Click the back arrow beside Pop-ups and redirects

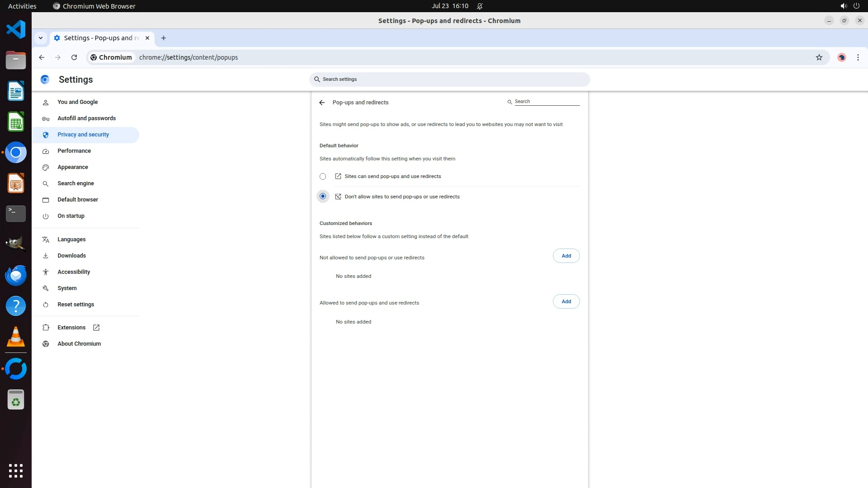pyautogui.click(x=322, y=103)
